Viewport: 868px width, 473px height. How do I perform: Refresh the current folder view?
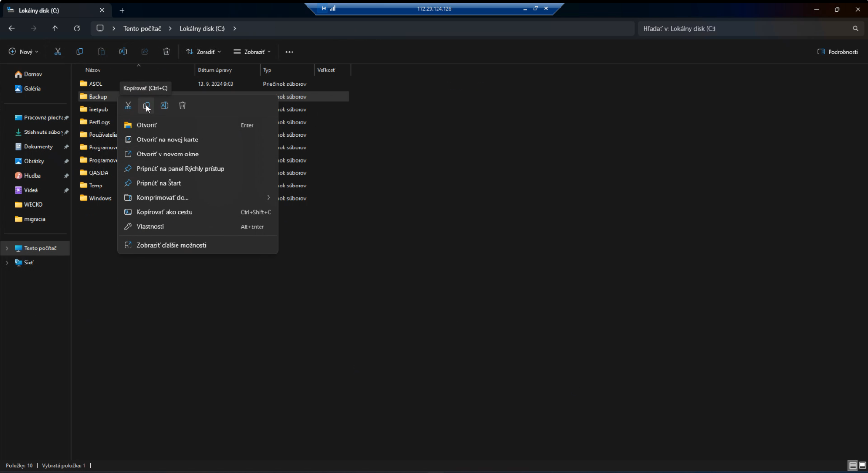(77, 29)
